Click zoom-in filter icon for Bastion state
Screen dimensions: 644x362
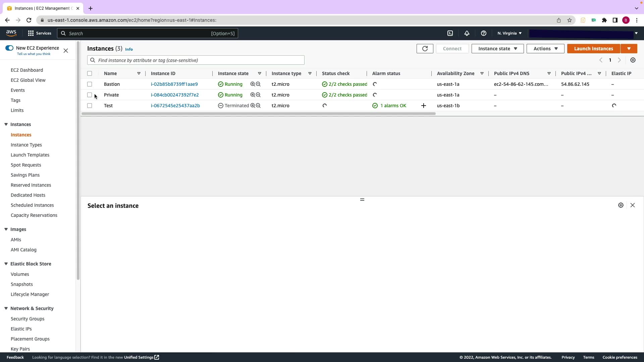pos(253,84)
